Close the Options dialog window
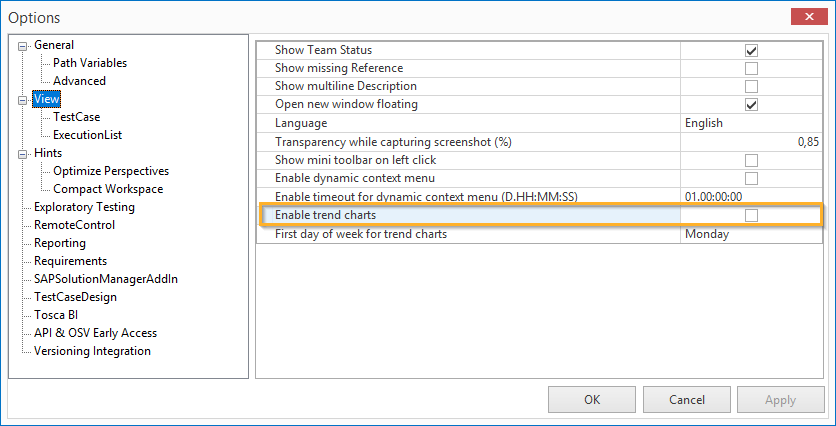Viewport: 836px width, 426px height. [x=808, y=17]
